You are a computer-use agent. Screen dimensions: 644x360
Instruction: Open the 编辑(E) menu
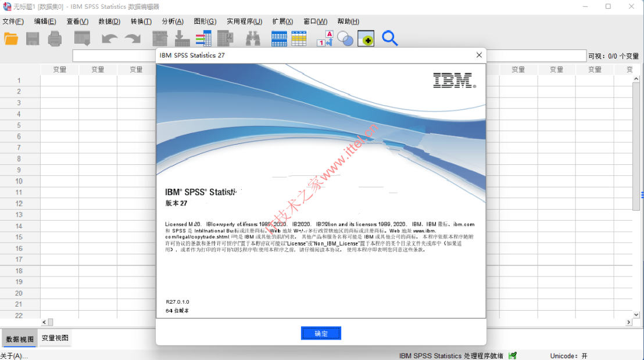tap(45, 21)
